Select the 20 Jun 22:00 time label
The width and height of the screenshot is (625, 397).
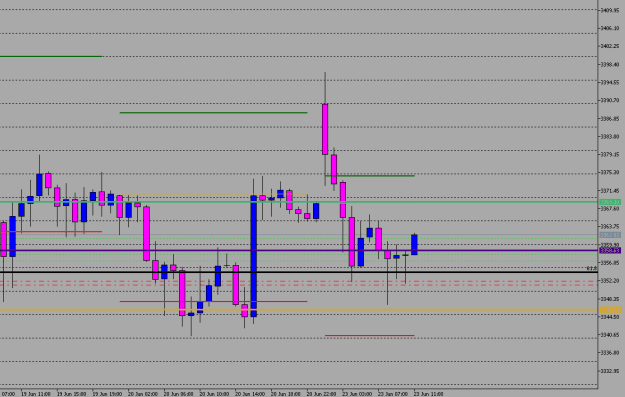322,394
